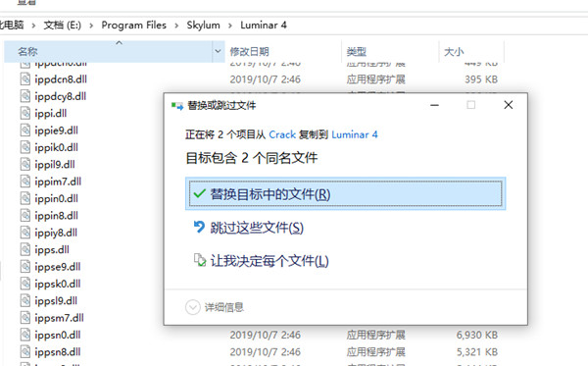Close the replace or skip files dialog
This screenshot has width=588, height=366.
[x=509, y=105]
